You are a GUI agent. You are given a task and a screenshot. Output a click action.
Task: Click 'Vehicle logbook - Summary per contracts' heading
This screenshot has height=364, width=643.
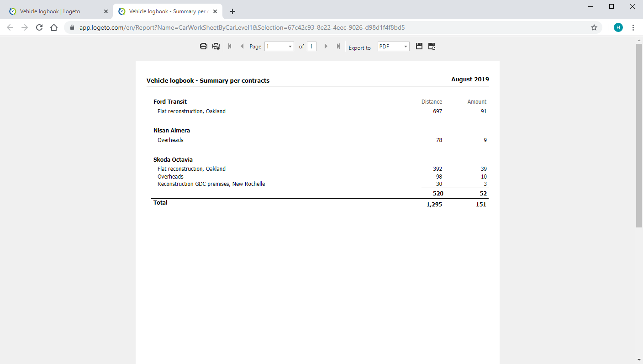coord(208,81)
